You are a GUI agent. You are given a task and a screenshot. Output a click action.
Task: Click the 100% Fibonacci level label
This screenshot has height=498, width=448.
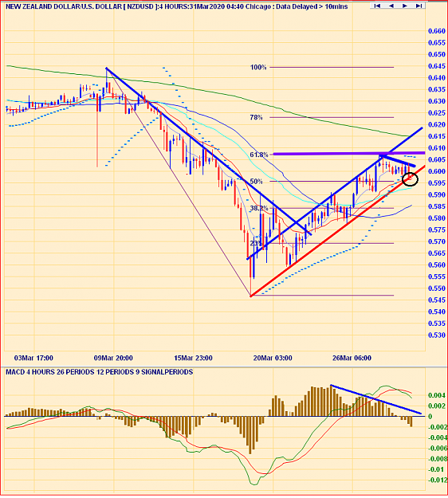(x=258, y=68)
